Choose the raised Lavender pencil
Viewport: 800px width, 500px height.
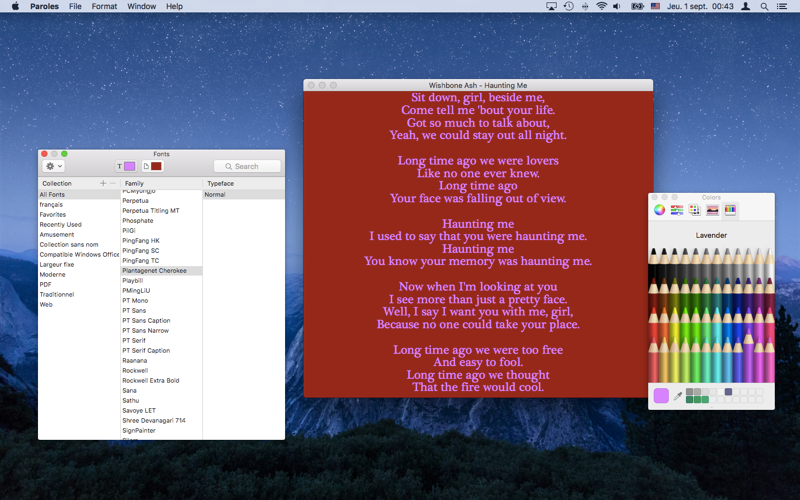(748, 355)
